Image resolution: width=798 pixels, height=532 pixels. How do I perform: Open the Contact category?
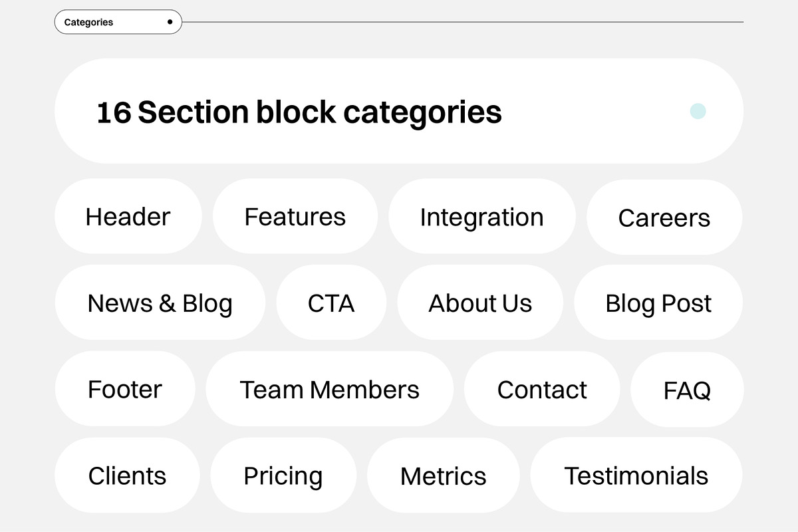pos(542,390)
